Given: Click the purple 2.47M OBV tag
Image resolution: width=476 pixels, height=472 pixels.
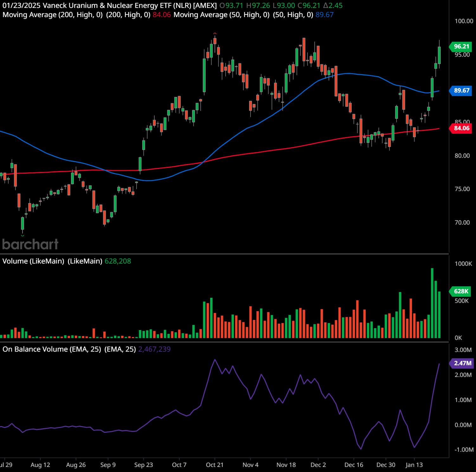Looking at the screenshot, I should (461, 364).
